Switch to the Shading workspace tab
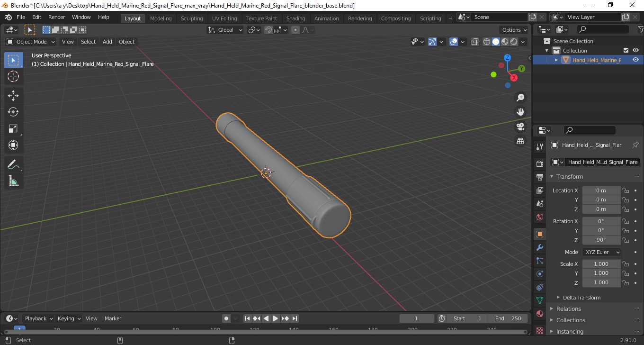 (x=295, y=18)
